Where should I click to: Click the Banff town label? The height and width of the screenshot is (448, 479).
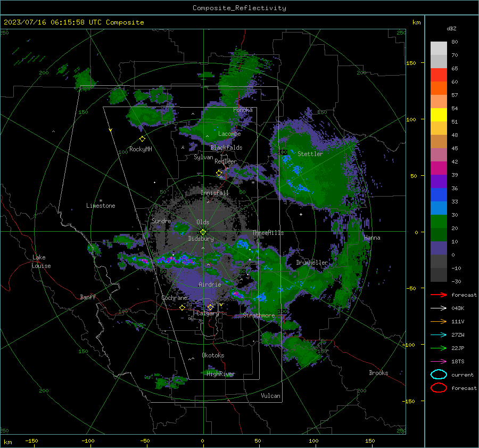point(88,297)
